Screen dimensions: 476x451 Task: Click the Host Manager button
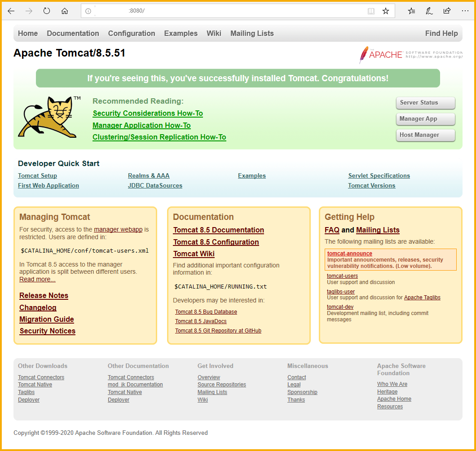(425, 135)
